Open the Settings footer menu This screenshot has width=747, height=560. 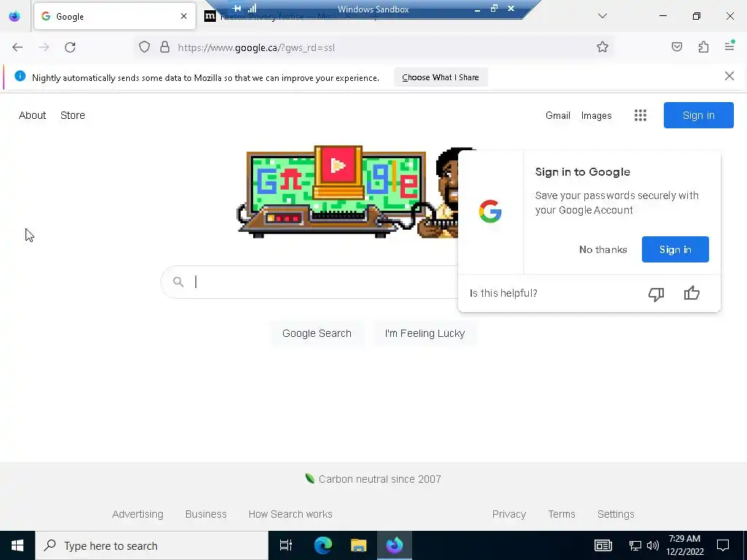616,514
